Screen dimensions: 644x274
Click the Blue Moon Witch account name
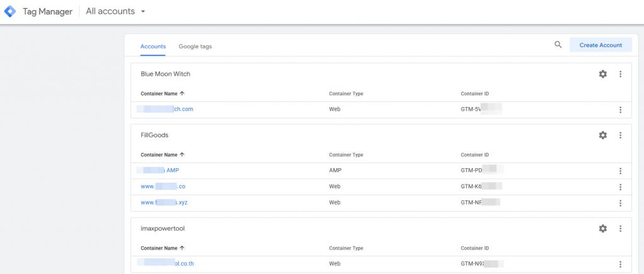(x=165, y=74)
